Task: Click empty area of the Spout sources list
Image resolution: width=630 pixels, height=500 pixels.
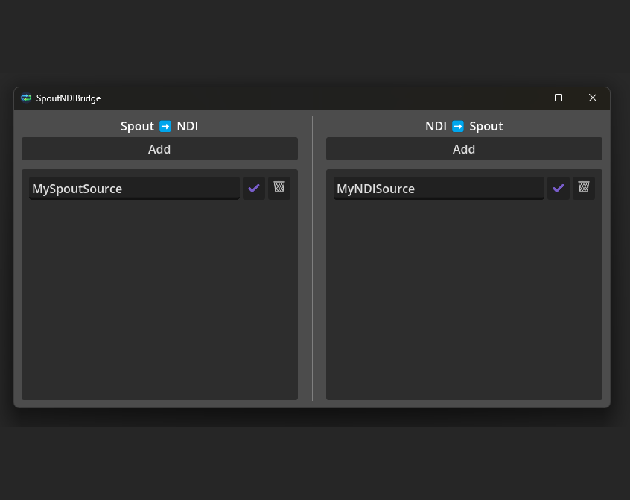Action: [x=160, y=300]
